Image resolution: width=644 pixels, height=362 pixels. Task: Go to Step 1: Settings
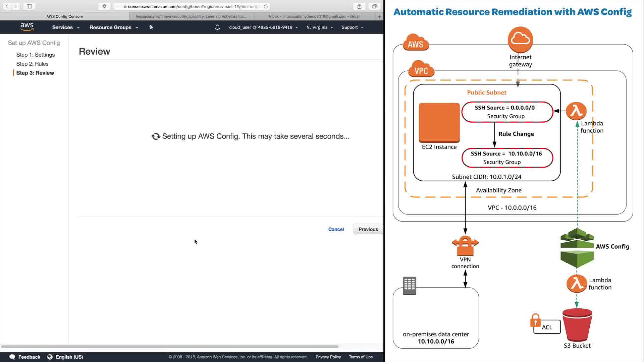(35, 55)
